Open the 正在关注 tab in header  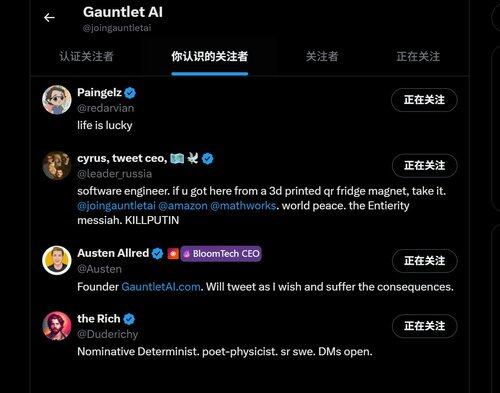[x=418, y=56]
